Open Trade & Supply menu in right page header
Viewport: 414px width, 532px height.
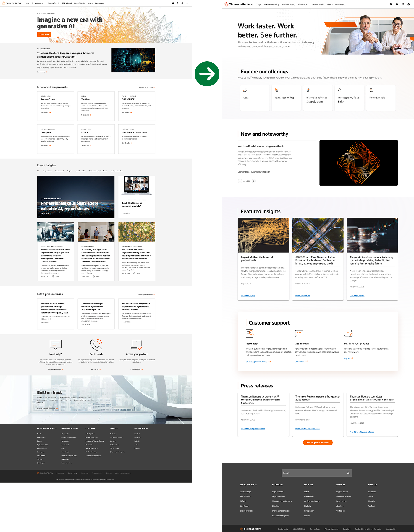[x=289, y=4]
